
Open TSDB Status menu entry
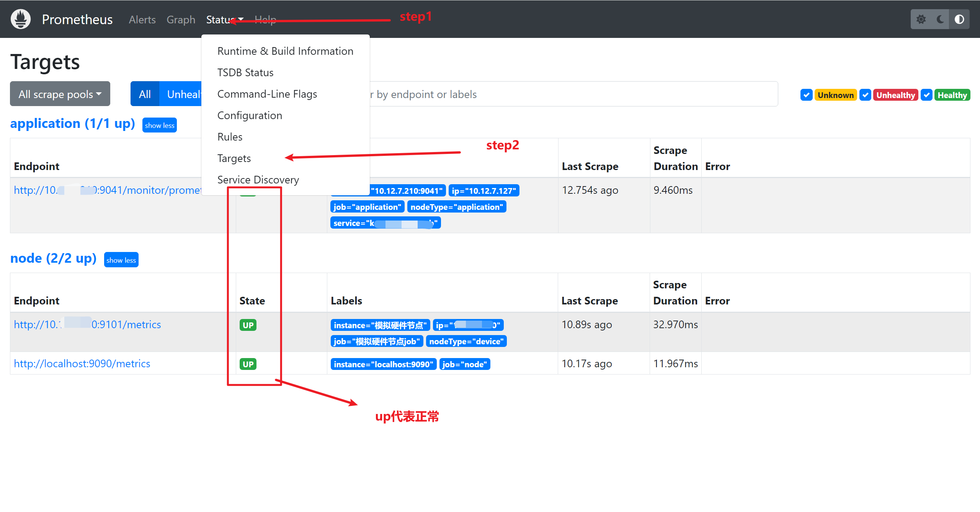click(x=285, y=72)
